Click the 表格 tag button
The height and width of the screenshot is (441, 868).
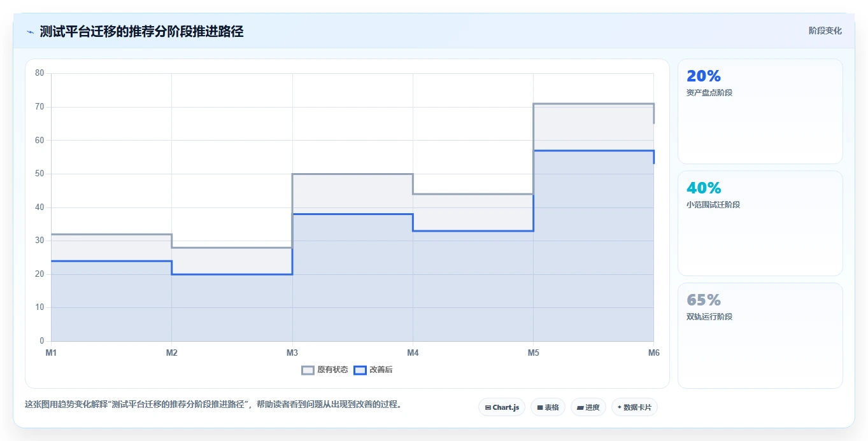[x=548, y=407]
